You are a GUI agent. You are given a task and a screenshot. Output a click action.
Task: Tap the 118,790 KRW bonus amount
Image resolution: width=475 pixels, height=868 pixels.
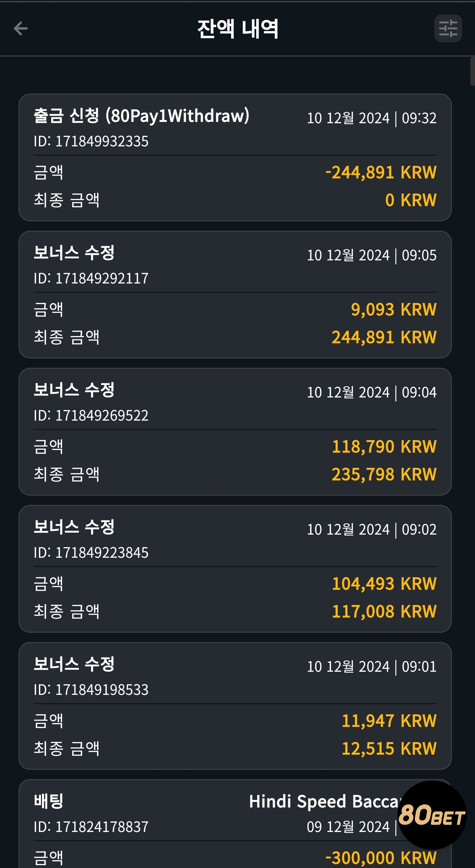tap(384, 446)
